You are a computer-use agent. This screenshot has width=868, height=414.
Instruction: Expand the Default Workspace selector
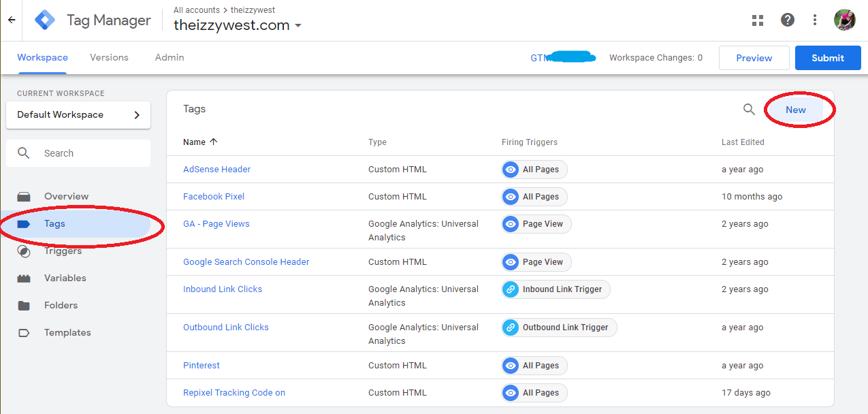click(x=78, y=115)
